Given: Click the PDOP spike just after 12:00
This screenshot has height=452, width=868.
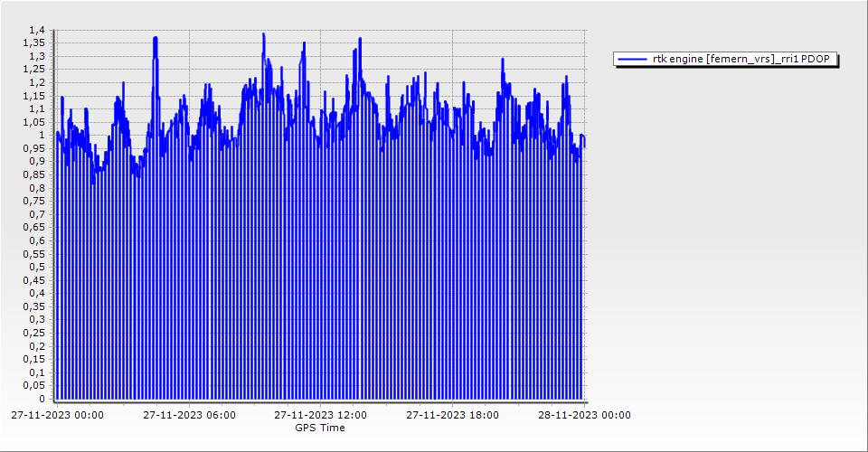Looking at the screenshot, I should pyautogui.click(x=360, y=39).
